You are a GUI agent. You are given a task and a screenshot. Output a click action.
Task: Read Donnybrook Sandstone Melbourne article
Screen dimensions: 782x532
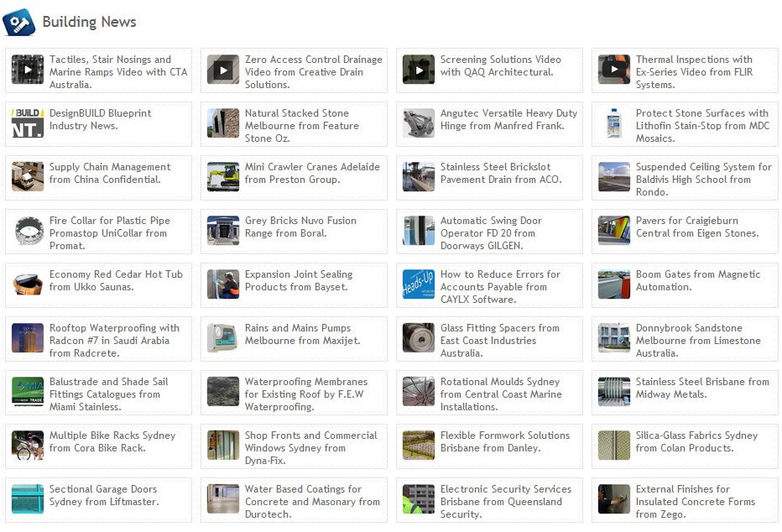pos(698,340)
